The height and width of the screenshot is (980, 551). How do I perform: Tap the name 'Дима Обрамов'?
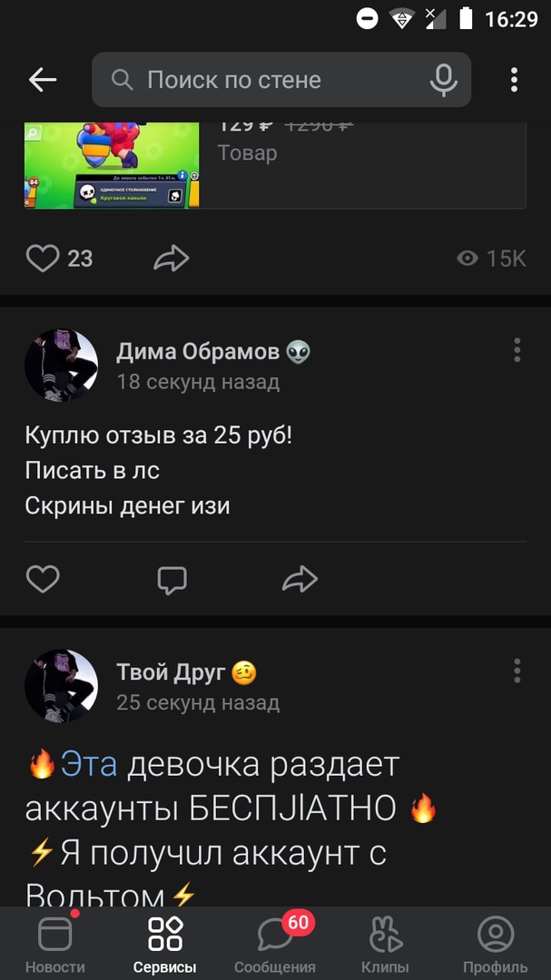click(200, 352)
